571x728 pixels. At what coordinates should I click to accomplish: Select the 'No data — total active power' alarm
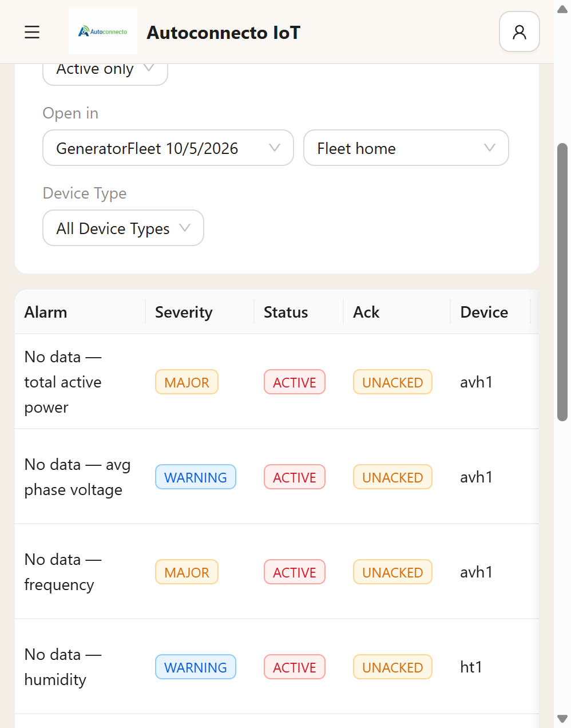[63, 382]
